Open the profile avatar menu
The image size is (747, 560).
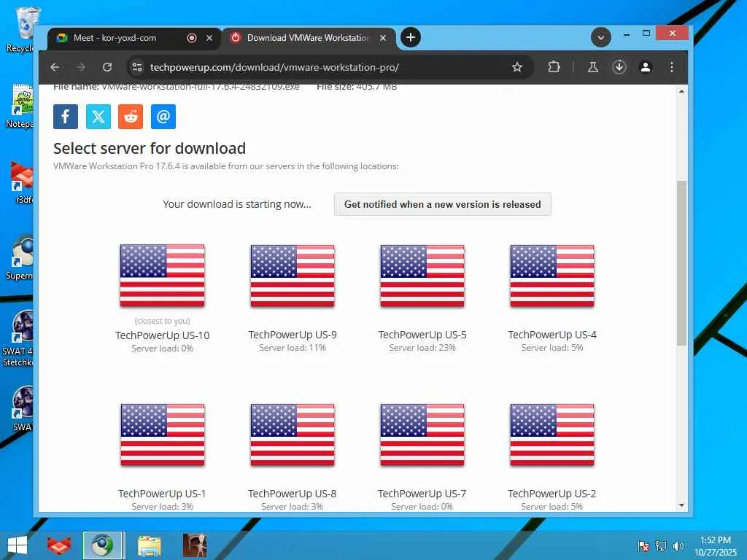(646, 67)
